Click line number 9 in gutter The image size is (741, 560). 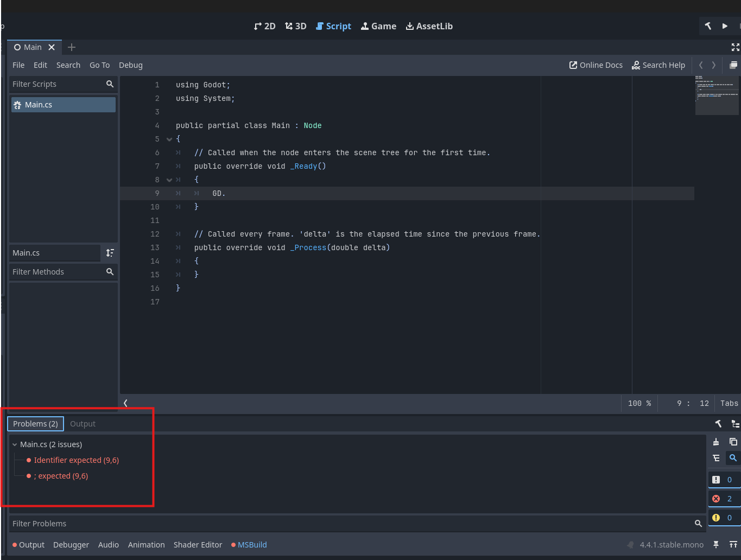(x=157, y=193)
